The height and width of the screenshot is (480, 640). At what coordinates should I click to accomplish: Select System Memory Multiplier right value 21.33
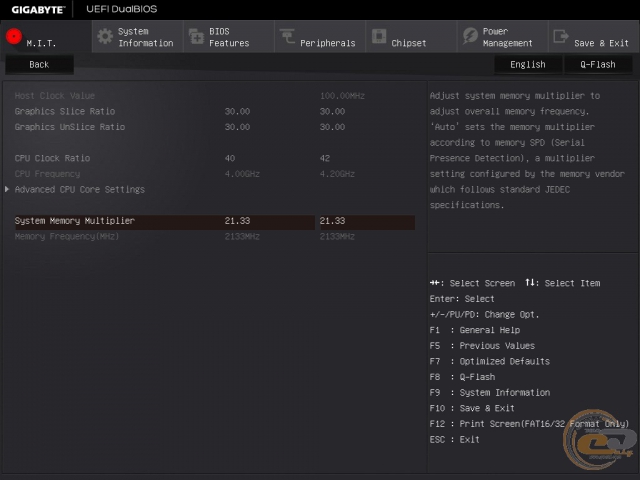tap(332, 221)
